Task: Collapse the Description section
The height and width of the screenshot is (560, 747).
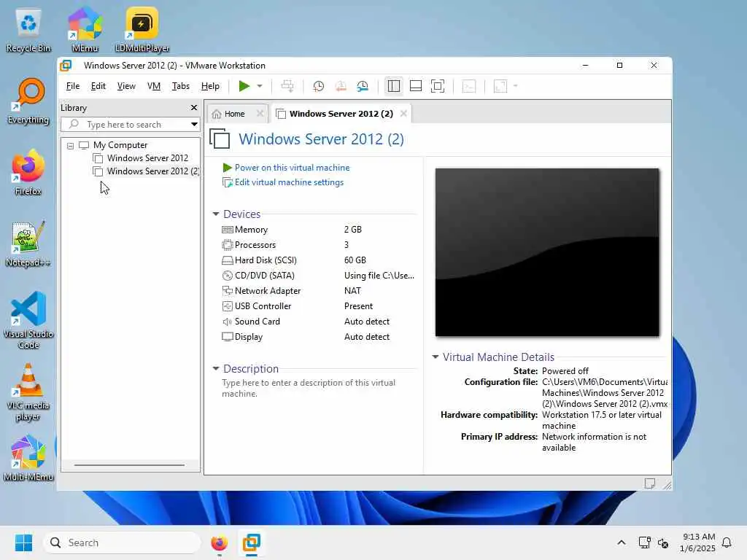Action: pos(215,368)
